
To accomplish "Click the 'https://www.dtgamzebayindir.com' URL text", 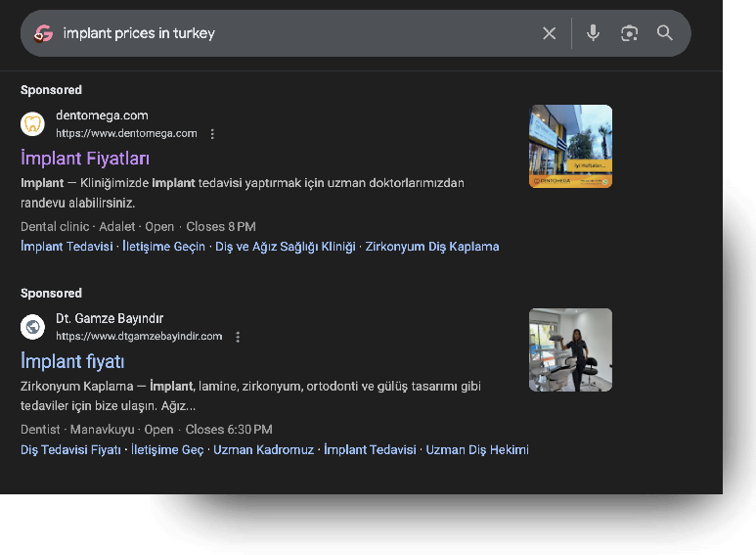I will pyautogui.click(x=139, y=337).
